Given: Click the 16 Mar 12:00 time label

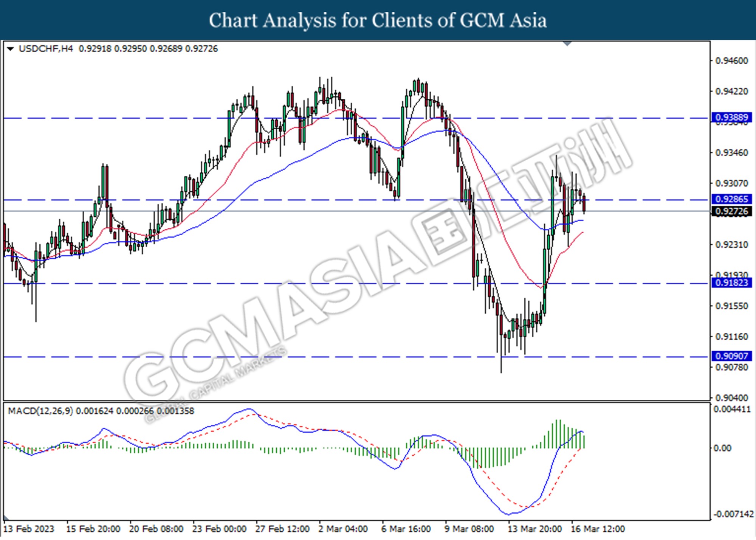Looking at the screenshot, I should 598,529.
